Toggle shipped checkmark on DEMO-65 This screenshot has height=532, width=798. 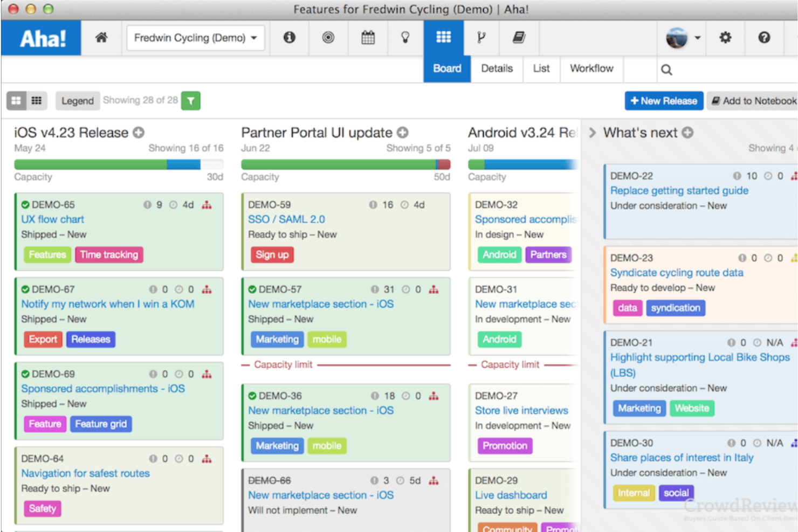tap(25, 205)
